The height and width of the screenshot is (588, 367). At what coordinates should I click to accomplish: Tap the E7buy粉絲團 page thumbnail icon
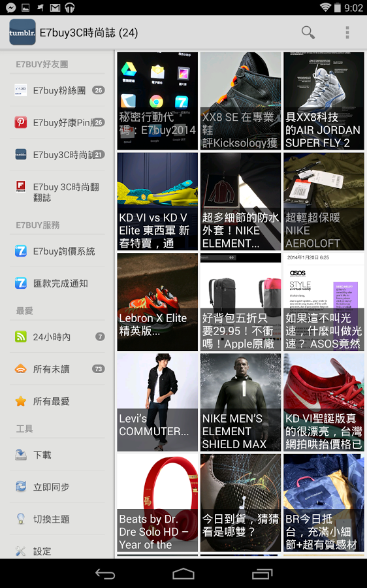click(21, 90)
